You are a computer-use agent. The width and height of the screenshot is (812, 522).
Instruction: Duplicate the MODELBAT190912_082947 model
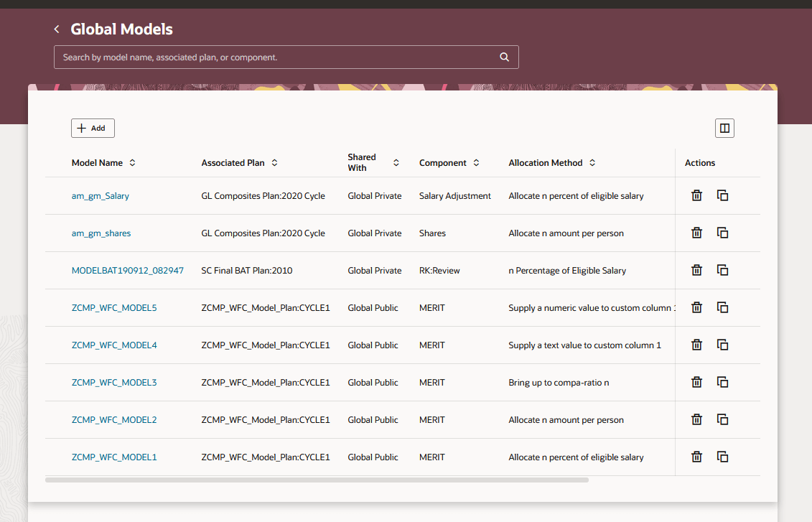click(x=722, y=270)
